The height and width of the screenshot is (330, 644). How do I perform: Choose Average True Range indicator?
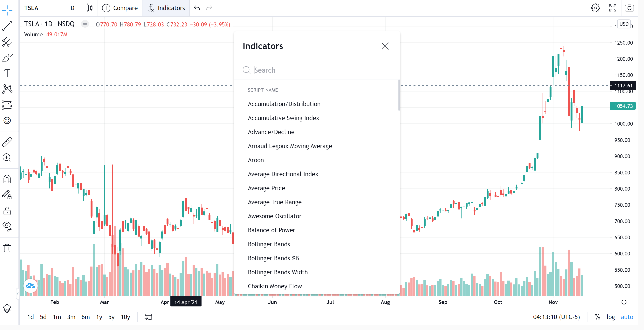(275, 202)
